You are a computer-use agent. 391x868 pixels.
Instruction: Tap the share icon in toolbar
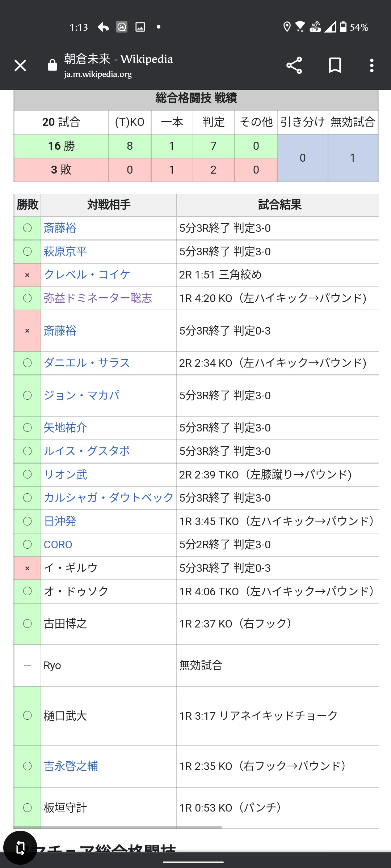tap(294, 65)
